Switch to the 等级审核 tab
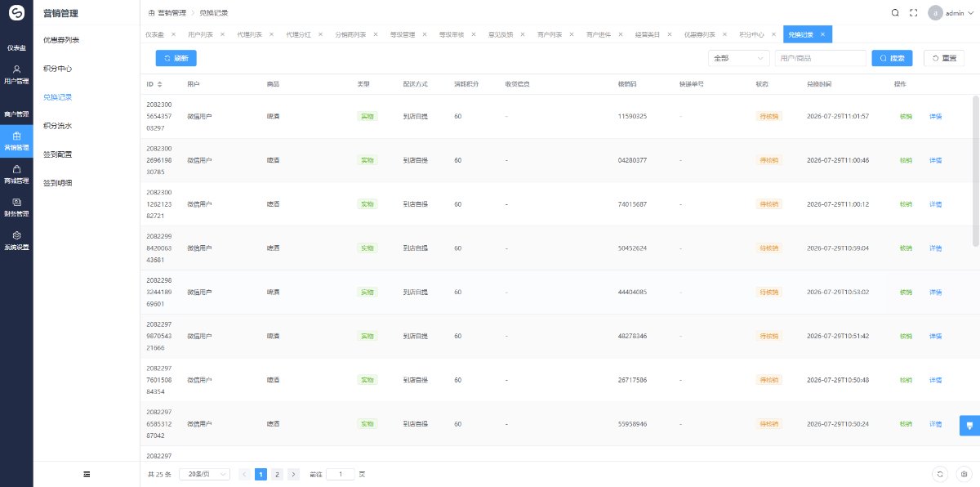This screenshot has width=980, height=487. pos(452,34)
